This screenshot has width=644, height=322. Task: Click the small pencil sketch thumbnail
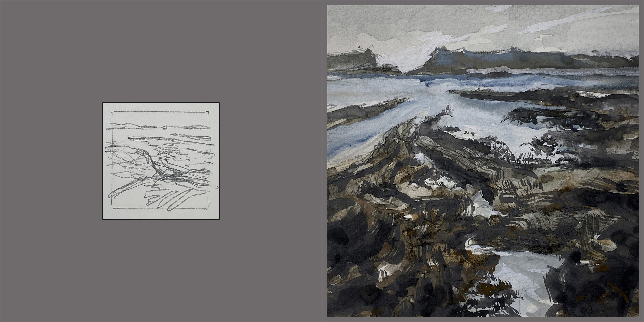[x=161, y=161]
